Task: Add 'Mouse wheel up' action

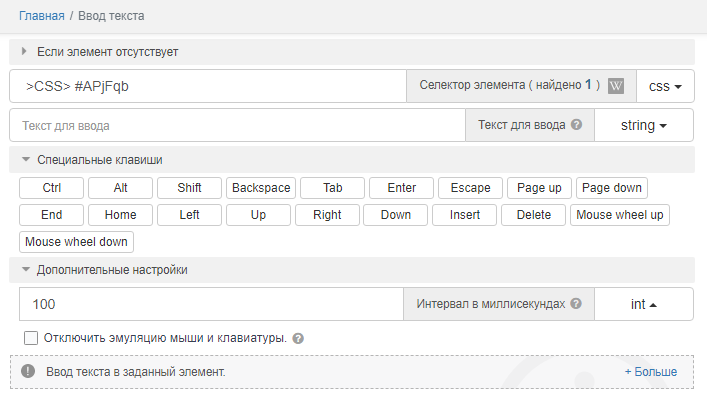Action: (x=620, y=215)
